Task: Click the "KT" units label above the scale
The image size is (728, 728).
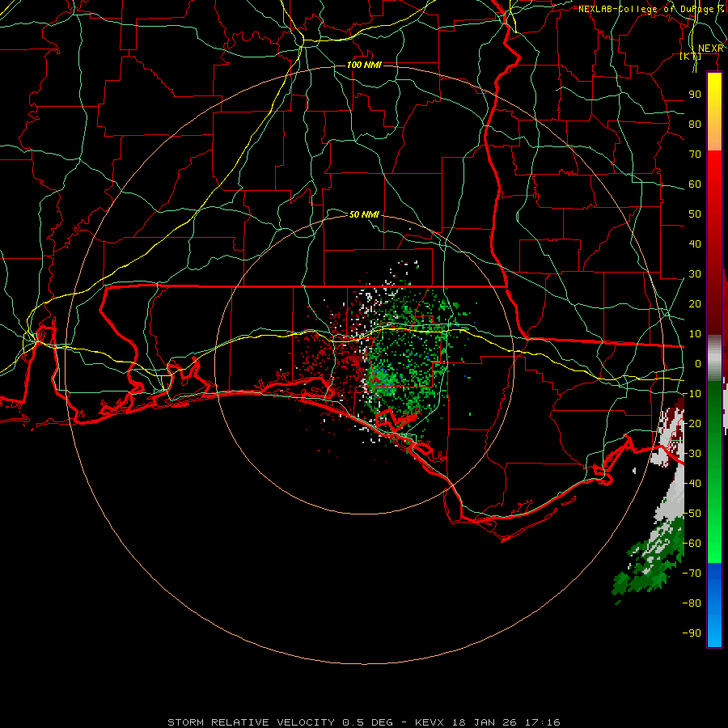Action: (x=691, y=56)
